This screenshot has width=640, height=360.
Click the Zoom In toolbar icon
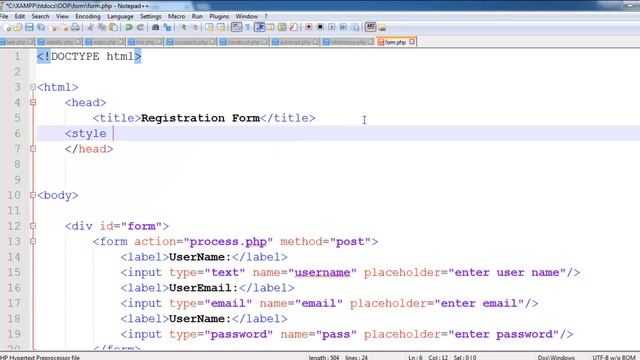click(x=184, y=27)
